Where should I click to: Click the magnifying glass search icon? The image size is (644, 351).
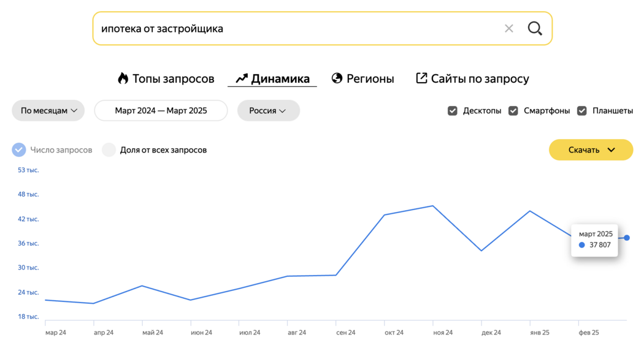[x=535, y=28]
